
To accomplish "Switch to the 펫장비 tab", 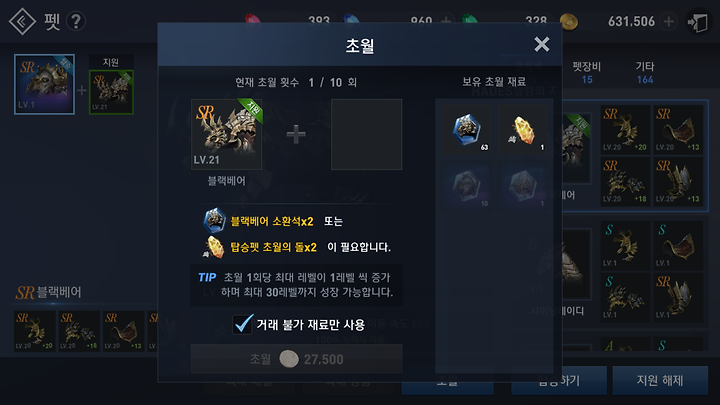I will [x=587, y=73].
